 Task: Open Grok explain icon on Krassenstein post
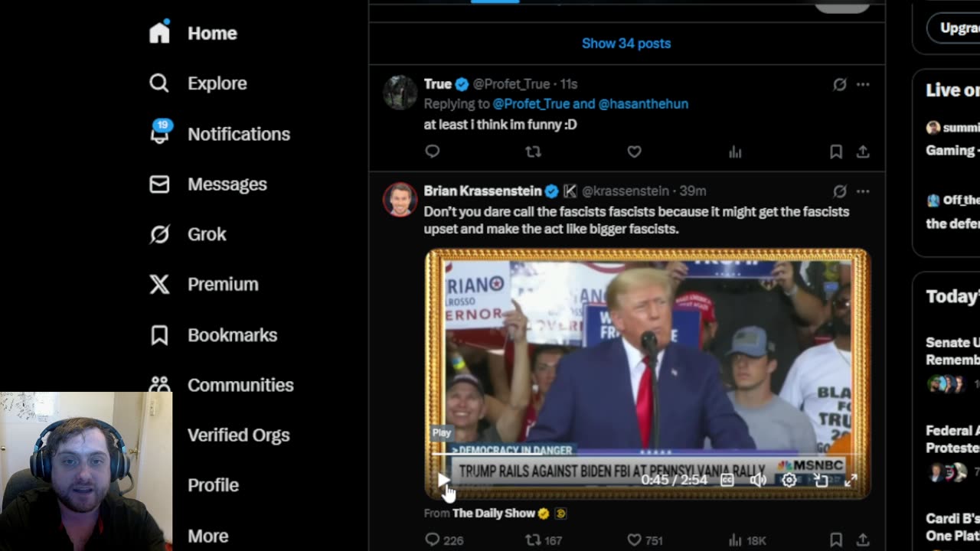[x=840, y=191]
